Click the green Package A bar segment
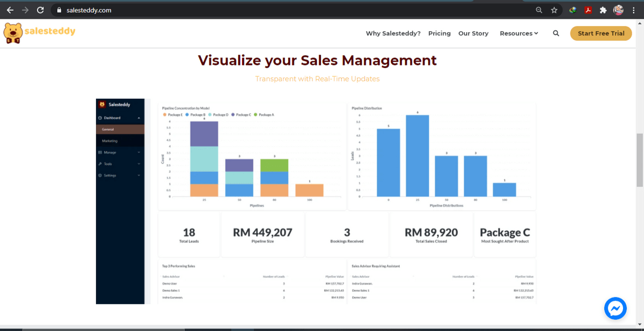This screenshot has height=331, width=644. [x=274, y=165]
